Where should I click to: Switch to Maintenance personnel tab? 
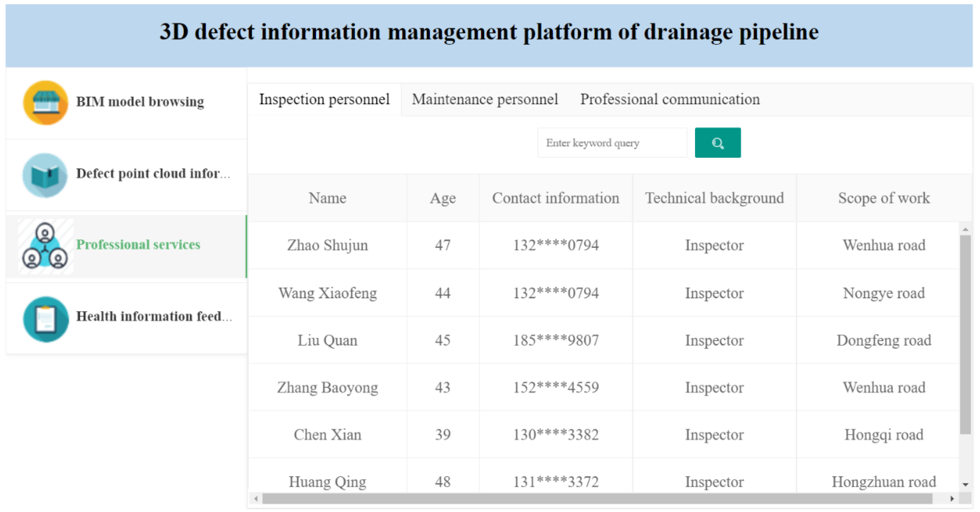pos(485,99)
